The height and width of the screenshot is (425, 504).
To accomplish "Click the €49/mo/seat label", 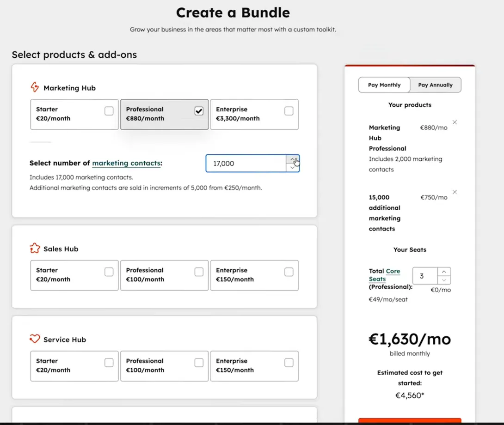I will coord(388,299).
